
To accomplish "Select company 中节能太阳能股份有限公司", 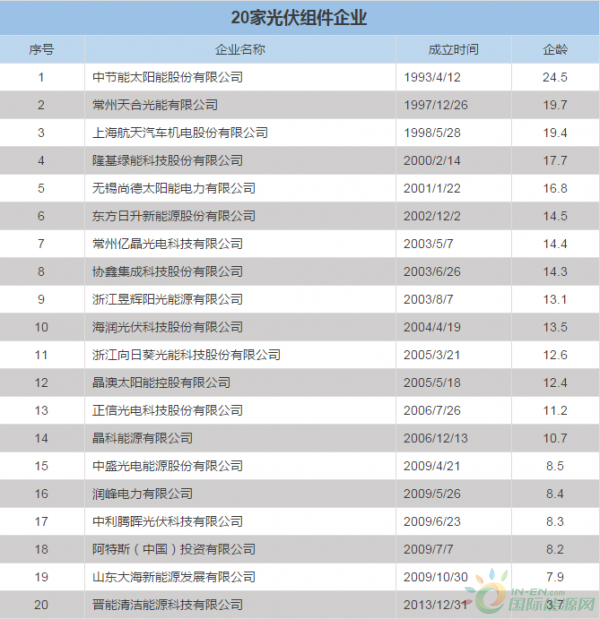I will (x=167, y=77).
